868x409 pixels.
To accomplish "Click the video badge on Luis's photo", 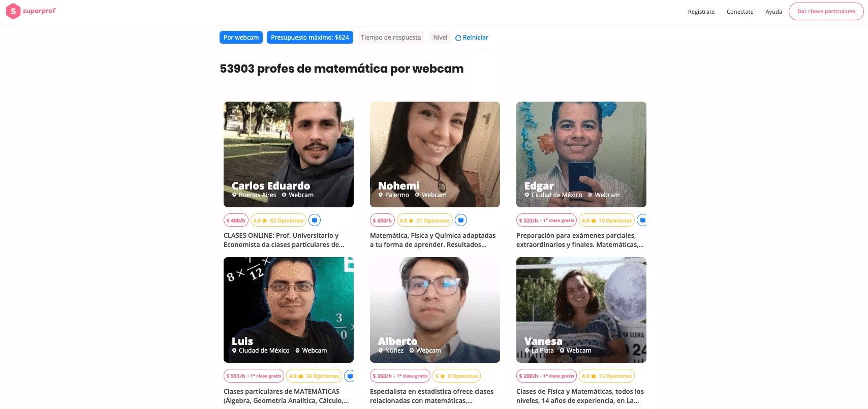I will pos(349,264).
